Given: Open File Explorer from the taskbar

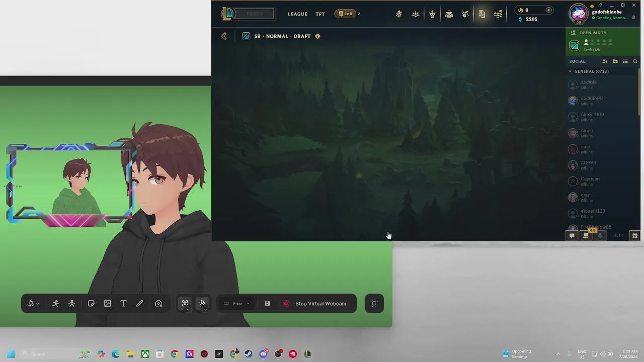Looking at the screenshot, I should tap(130, 354).
